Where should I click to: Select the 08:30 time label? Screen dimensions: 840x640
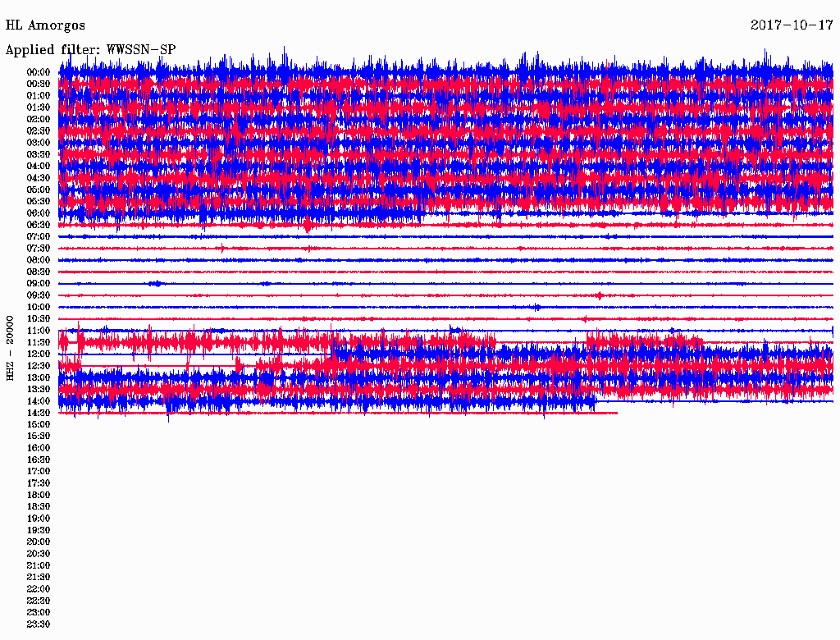click(39, 272)
